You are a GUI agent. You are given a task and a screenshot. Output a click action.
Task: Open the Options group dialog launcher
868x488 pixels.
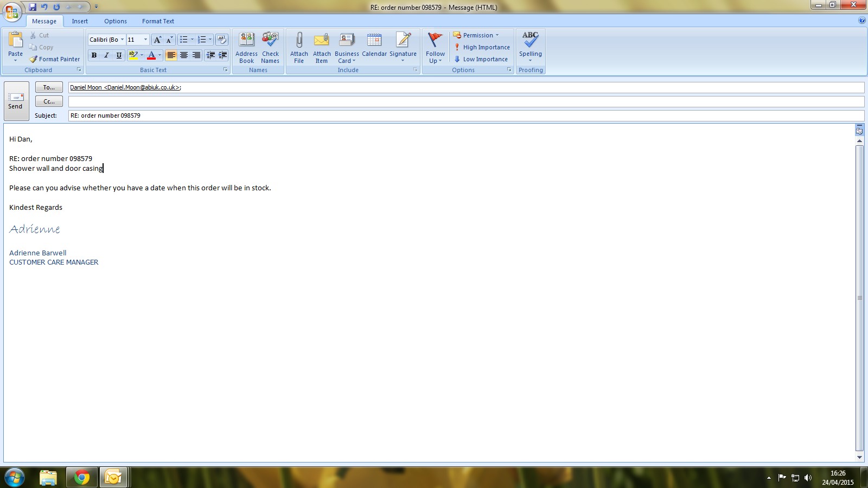coord(509,70)
